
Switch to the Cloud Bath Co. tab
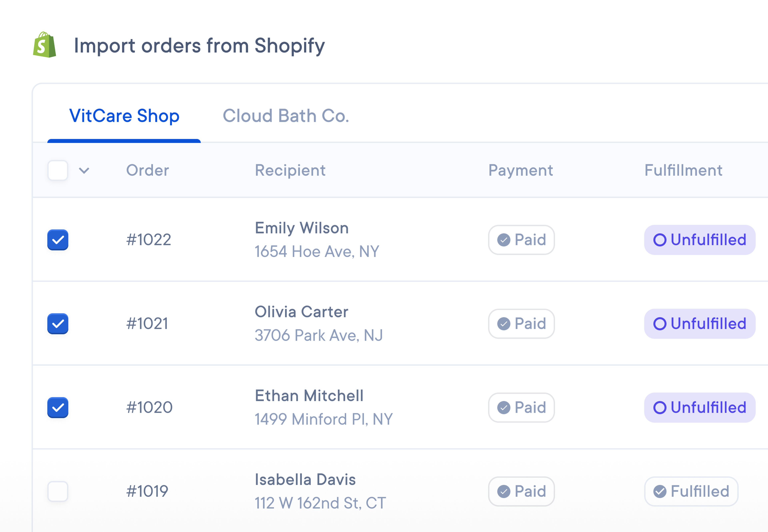(286, 116)
